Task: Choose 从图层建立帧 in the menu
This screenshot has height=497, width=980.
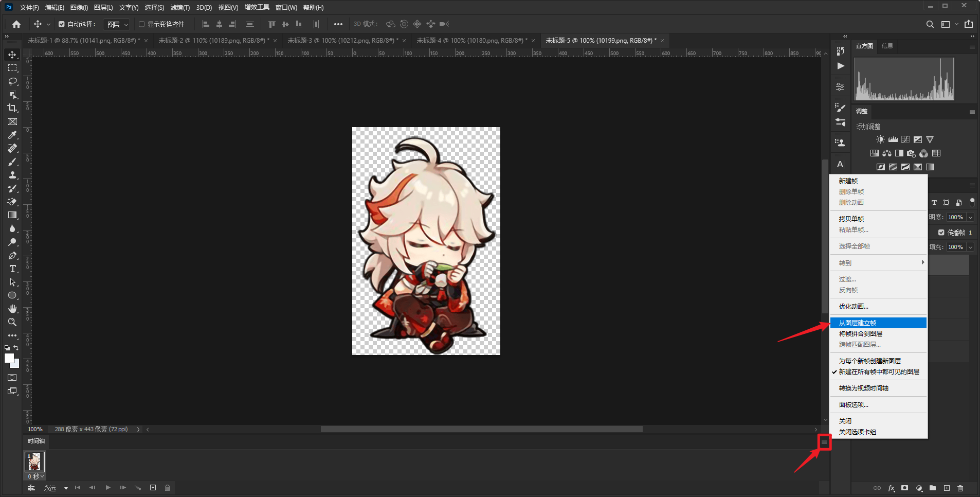Action: [879, 323]
